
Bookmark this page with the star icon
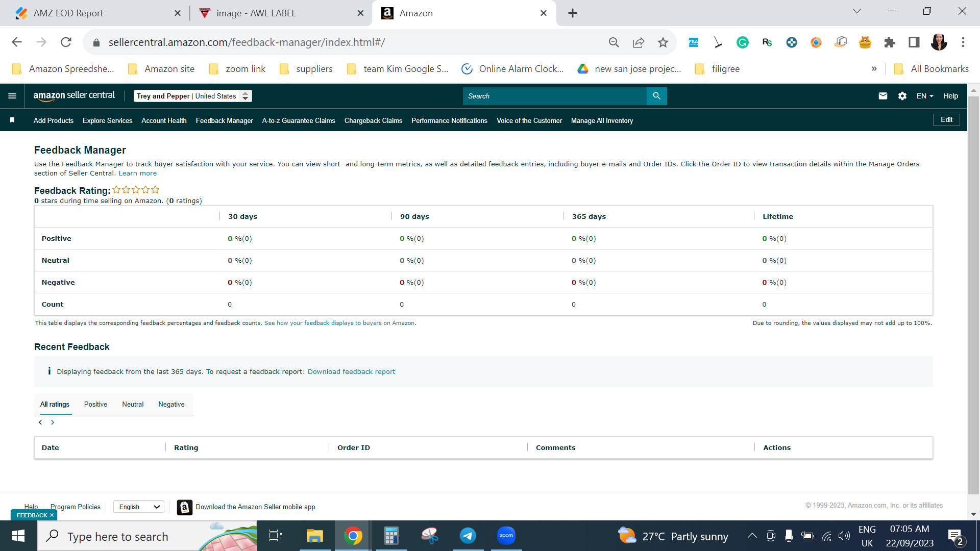pyautogui.click(x=663, y=42)
